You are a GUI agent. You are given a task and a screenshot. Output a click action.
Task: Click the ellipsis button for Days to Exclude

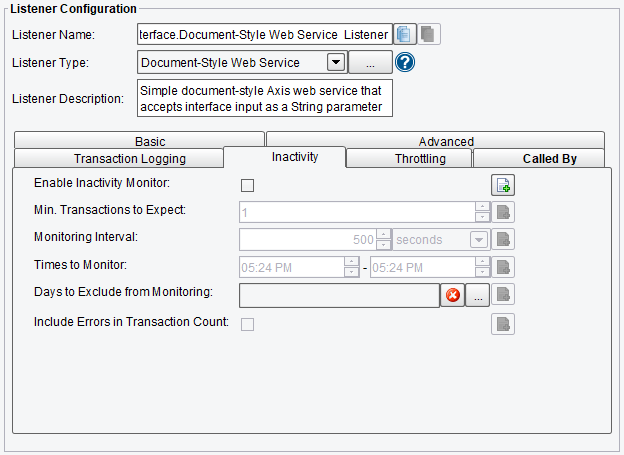point(478,295)
